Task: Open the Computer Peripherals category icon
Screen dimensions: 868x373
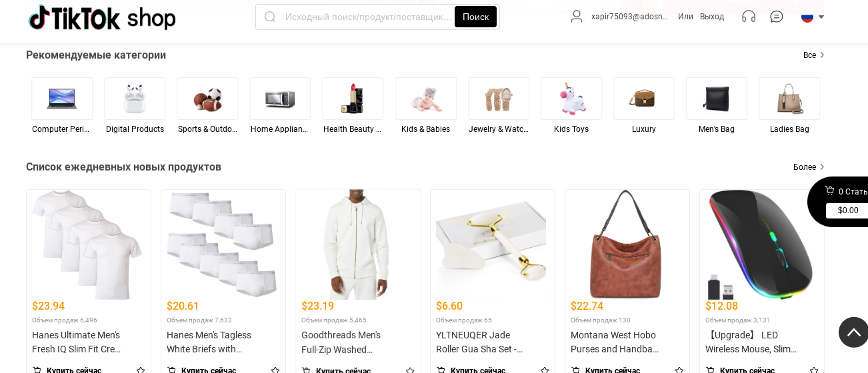Action: (x=62, y=99)
